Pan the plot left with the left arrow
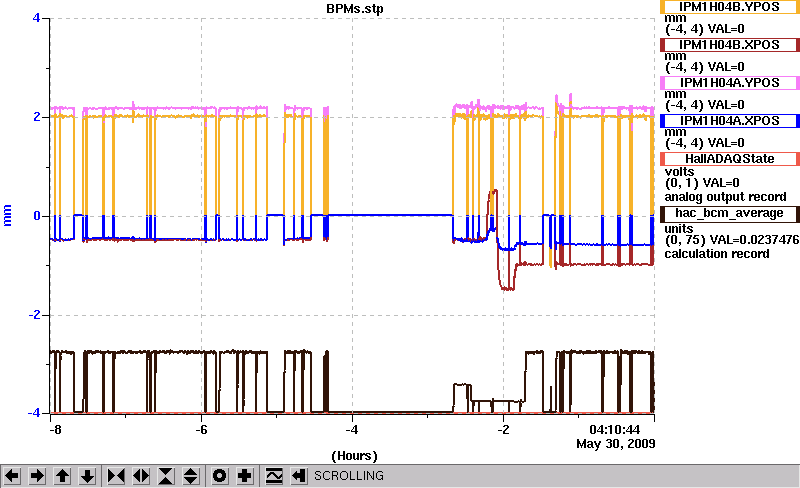Viewport: 800px width, 488px height. [12, 476]
